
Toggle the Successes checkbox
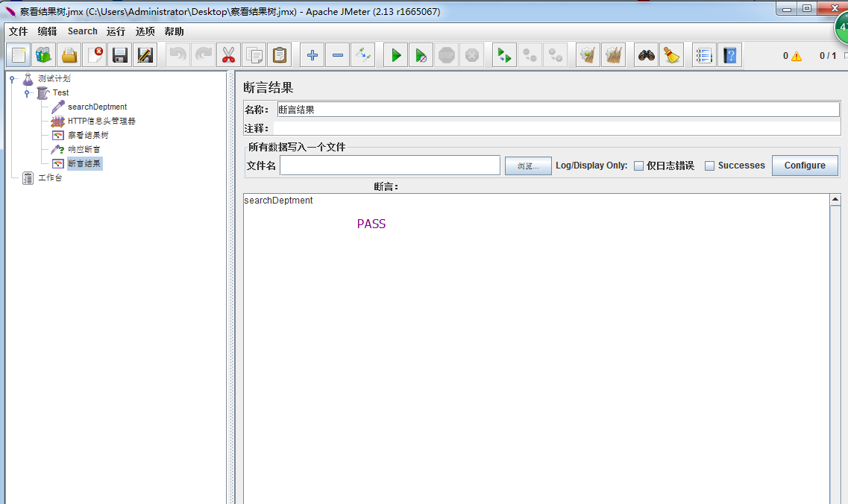coord(709,166)
